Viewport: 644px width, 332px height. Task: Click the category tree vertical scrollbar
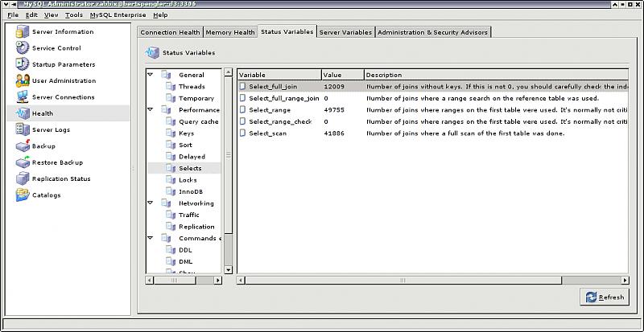click(x=229, y=161)
